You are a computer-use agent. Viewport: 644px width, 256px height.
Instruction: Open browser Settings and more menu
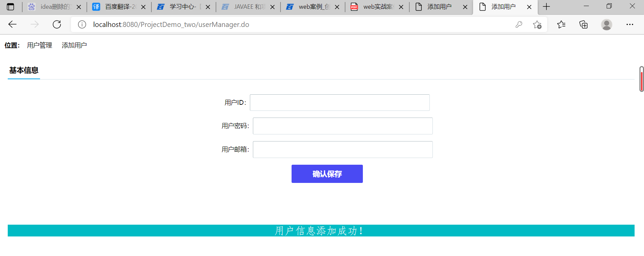(630, 24)
